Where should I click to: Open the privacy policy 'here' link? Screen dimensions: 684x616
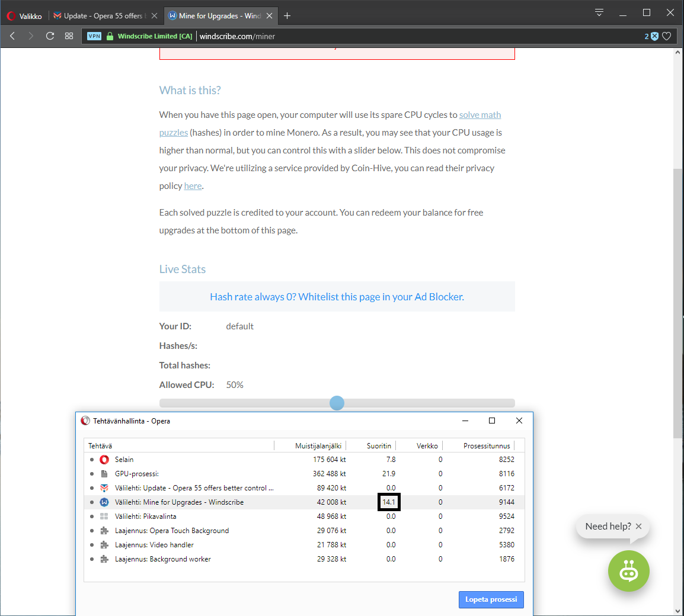tap(193, 186)
